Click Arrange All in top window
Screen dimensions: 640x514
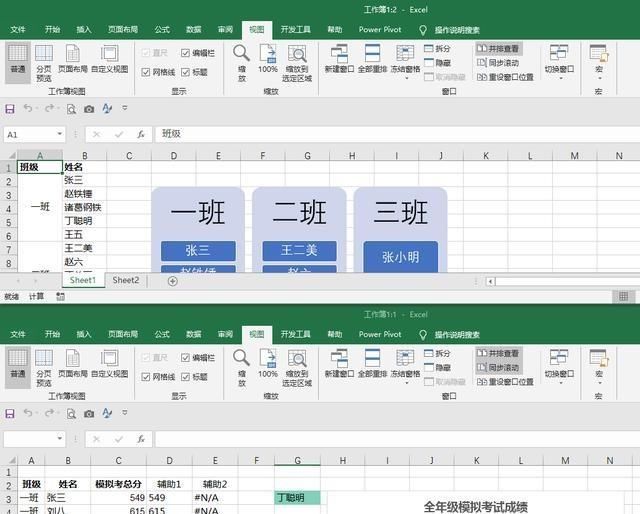pos(372,59)
